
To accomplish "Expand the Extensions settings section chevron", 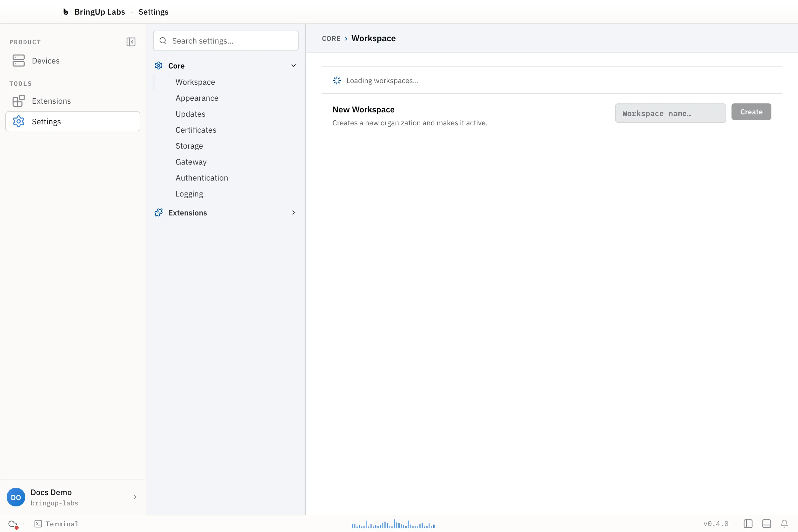I will click(x=294, y=212).
